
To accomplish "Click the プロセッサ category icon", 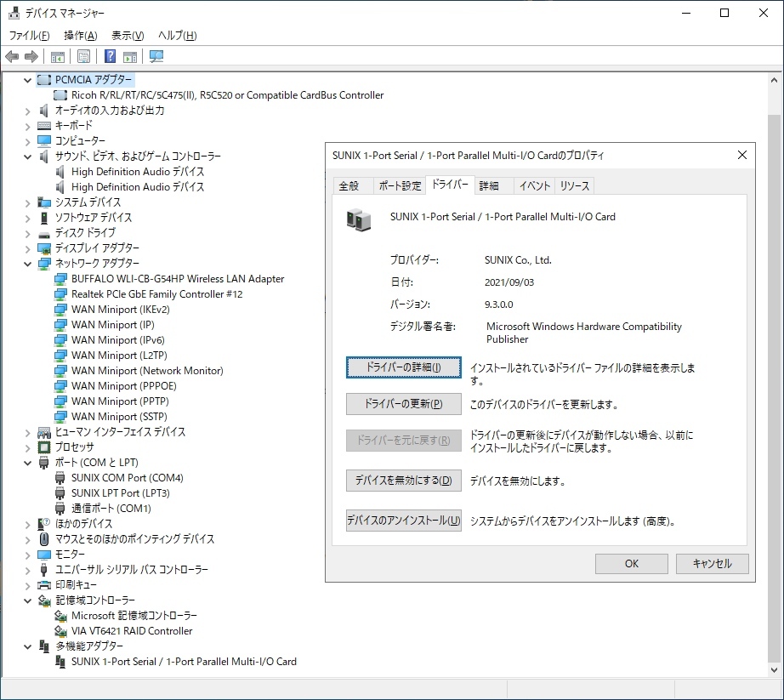I will pyautogui.click(x=44, y=447).
